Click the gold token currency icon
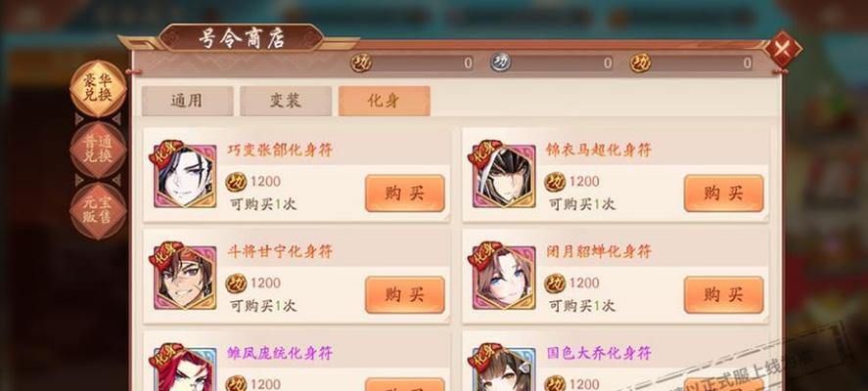The width and height of the screenshot is (868, 391). (361, 63)
